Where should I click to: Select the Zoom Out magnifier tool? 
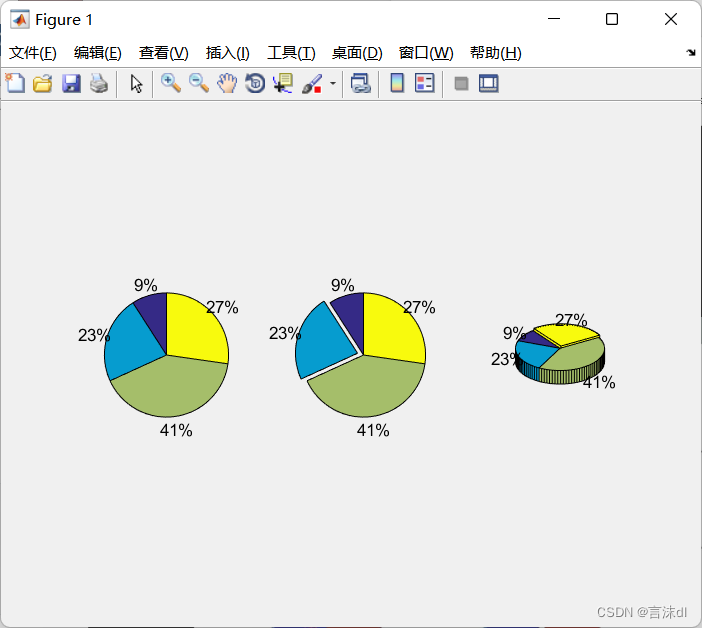(x=199, y=84)
